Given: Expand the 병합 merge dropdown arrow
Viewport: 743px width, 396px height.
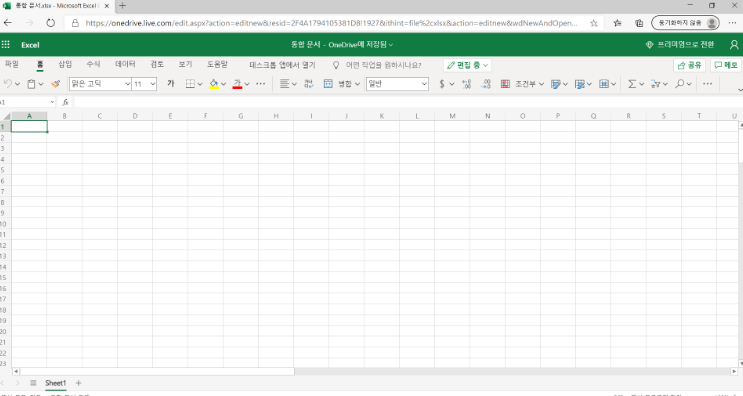Looking at the screenshot, I should click(357, 84).
